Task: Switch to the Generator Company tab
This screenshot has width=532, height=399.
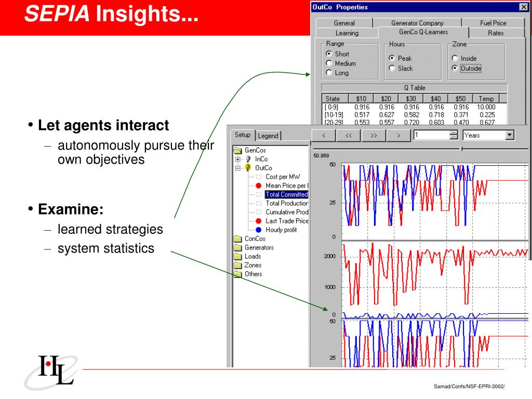Action: click(x=417, y=23)
